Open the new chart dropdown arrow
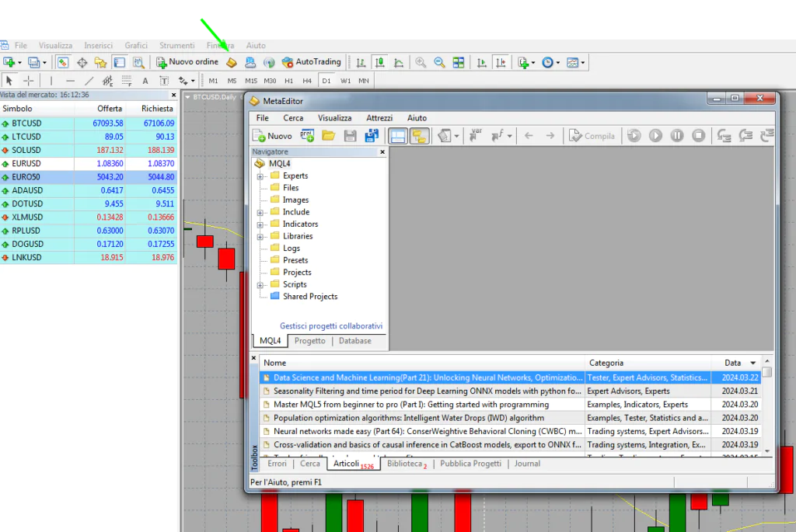 tap(19, 63)
